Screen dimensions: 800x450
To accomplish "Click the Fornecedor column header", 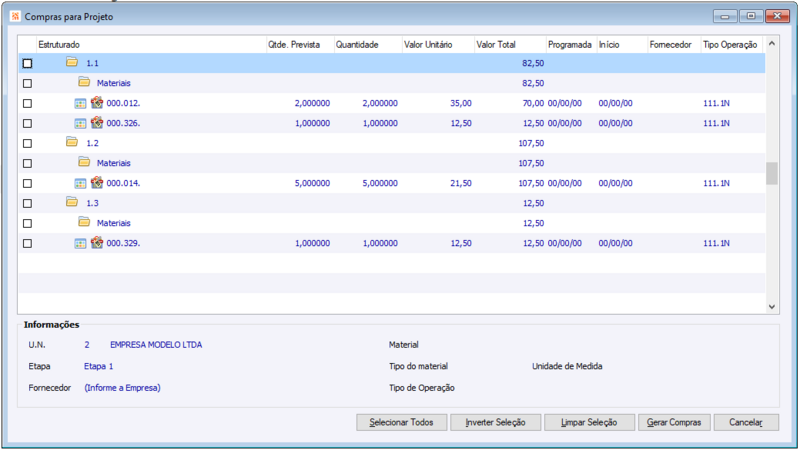I will 674,44.
